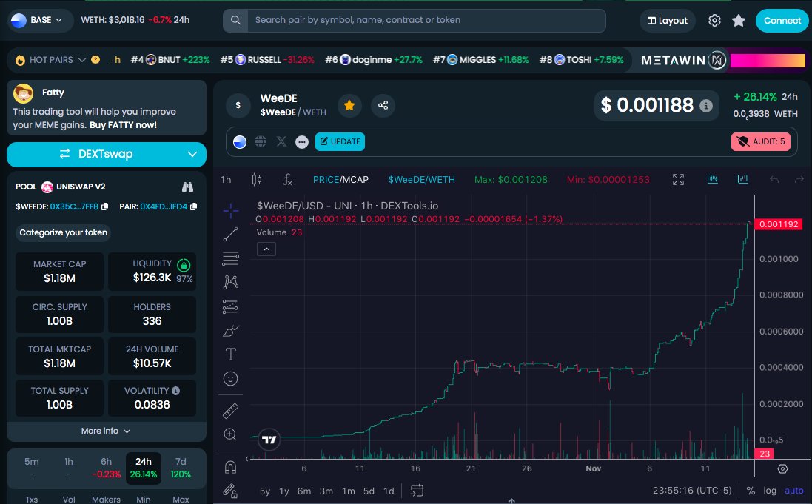Viewport: 812px width, 504px height.
Task: Click Categorize your token
Action: pos(63,232)
